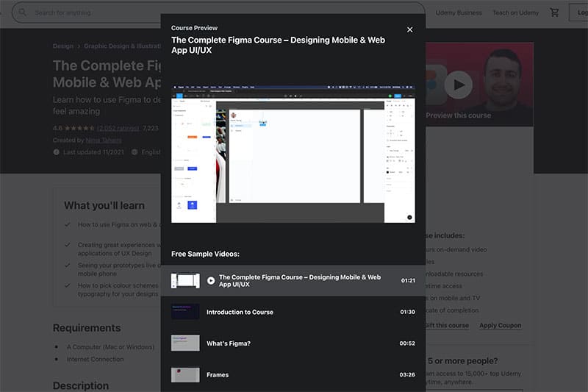This screenshot has height=392, width=588.
Task: Open the ratings count link
Action: [x=118, y=128]
